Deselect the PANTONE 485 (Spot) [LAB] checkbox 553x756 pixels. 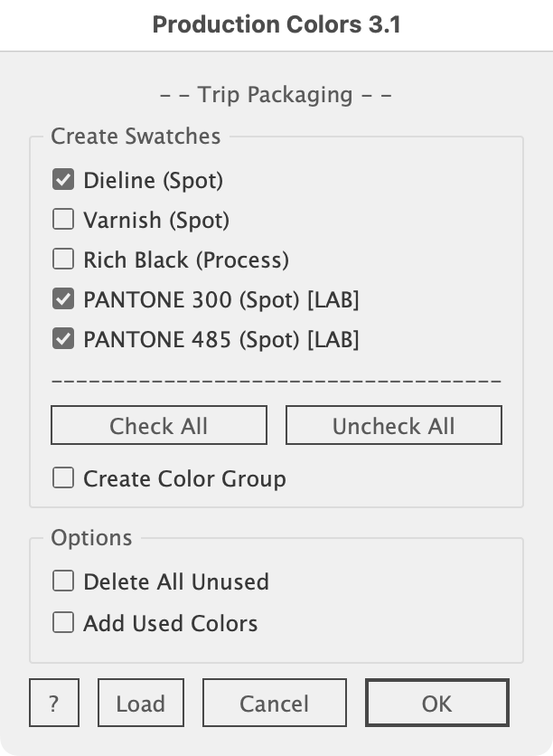click(63, 339)
